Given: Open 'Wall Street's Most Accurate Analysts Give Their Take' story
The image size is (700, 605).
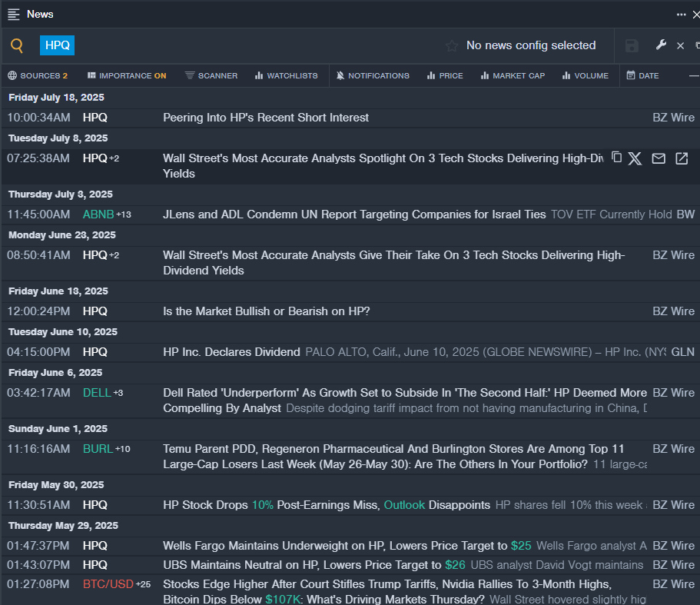Looking at the screenshot, I should pyautogui.click(x=393, y=263).
